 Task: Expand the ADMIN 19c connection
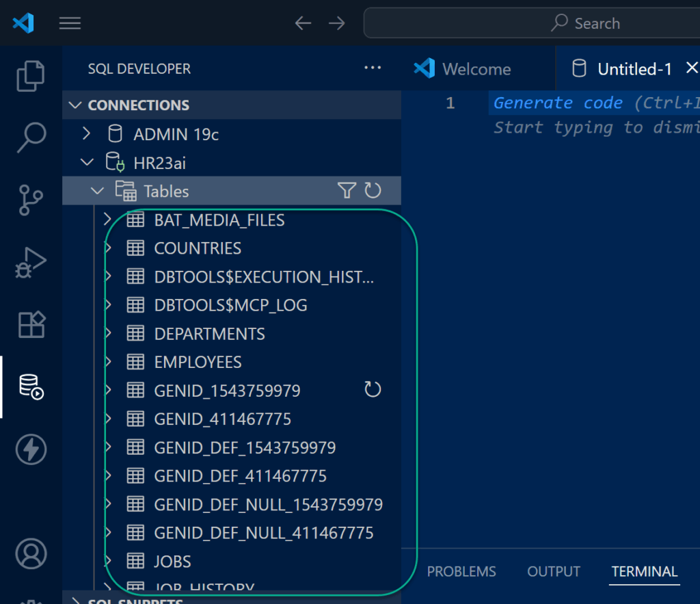[x=86, y=134]
